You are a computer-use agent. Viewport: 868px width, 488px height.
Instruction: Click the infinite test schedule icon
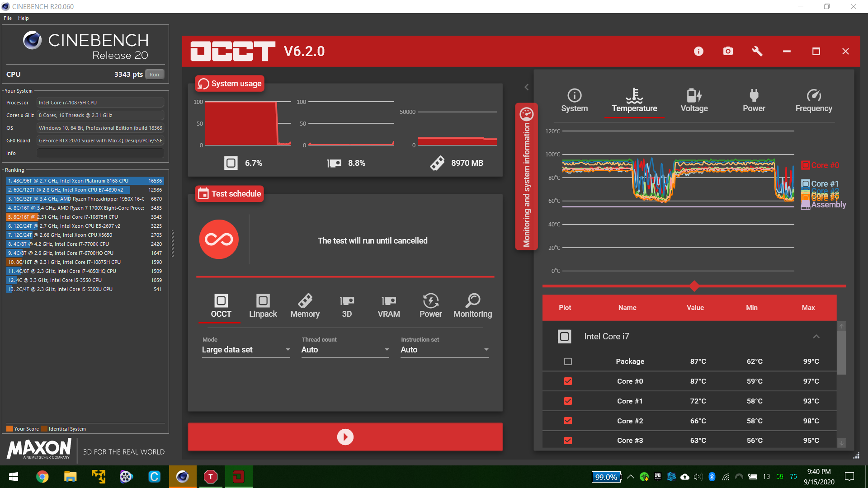pos(219,239)
